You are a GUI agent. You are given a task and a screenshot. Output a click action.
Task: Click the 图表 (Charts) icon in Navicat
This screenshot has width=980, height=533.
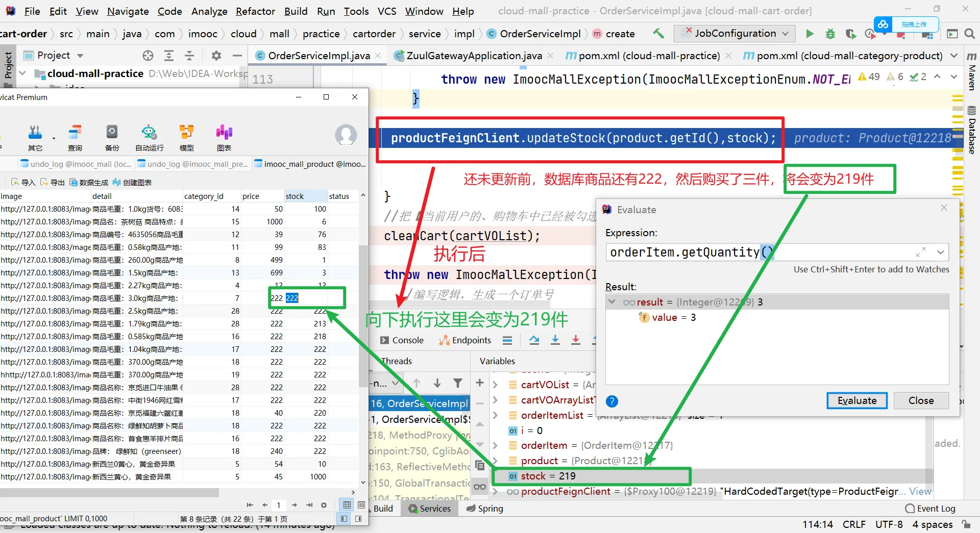point(224,138)
